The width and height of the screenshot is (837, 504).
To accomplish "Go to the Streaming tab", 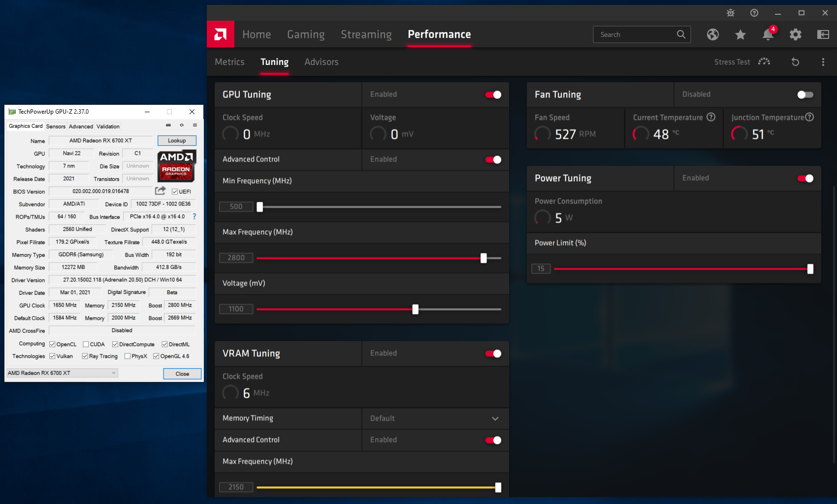I will 366,34.
